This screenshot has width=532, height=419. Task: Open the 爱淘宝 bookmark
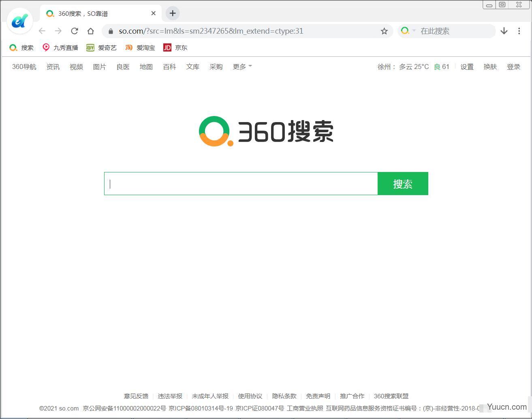pos(140,47)
